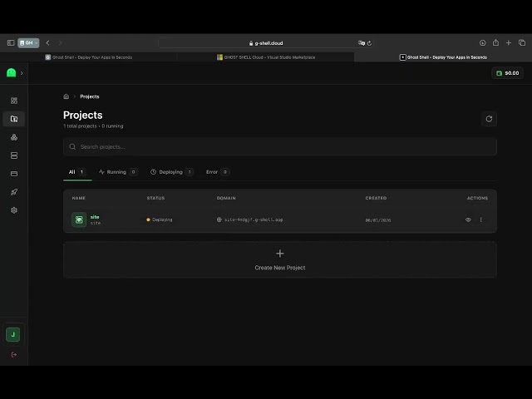This screenshot has width=532, height=399.
Task: Click Create New Project
Action: point(280,260)
